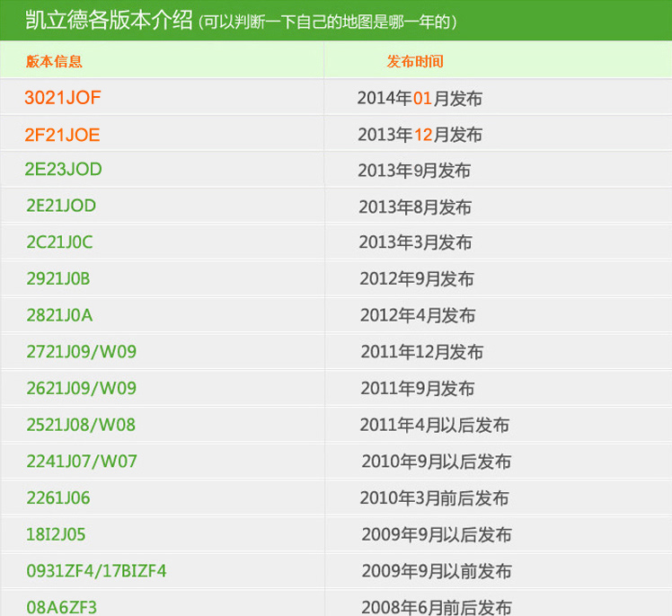Select version code 2F21JOE
The width and height of the screenshot is (672, 616).
(62, 135)
